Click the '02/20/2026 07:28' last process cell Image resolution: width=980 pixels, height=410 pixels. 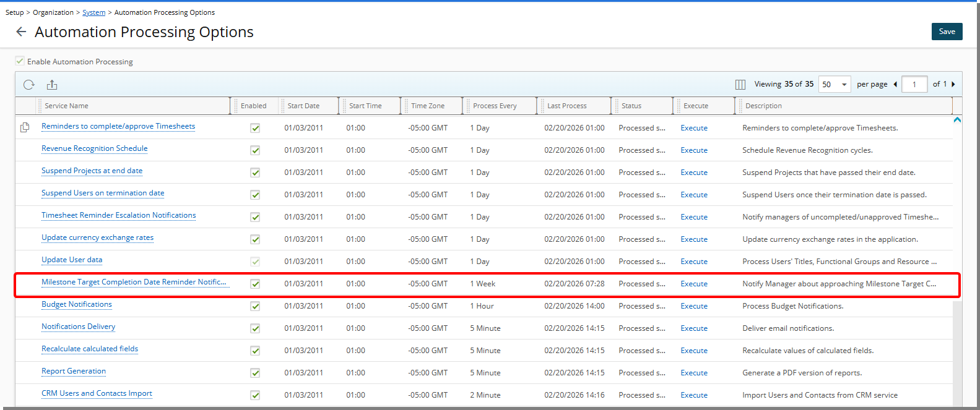[575, 284]
